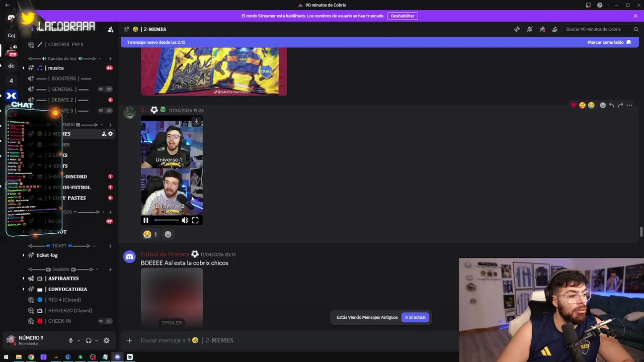Add channel to TICKET category

click(x=110, y=246)
